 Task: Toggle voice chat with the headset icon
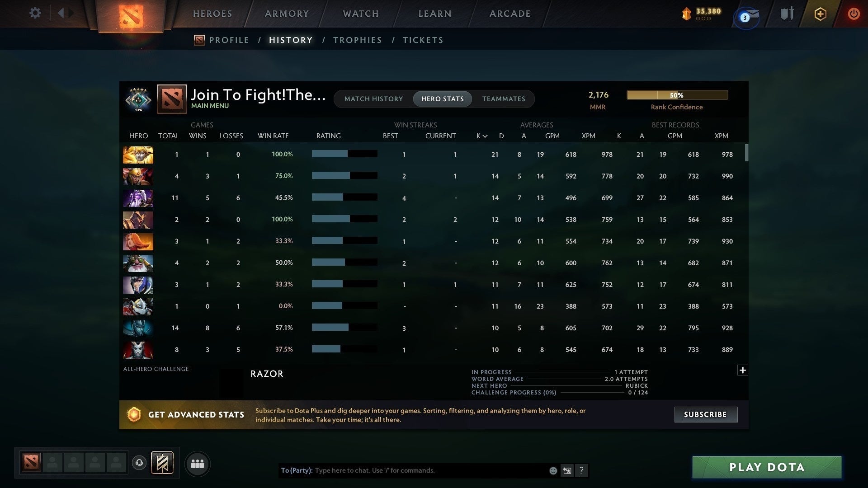[x=139, y=462]
